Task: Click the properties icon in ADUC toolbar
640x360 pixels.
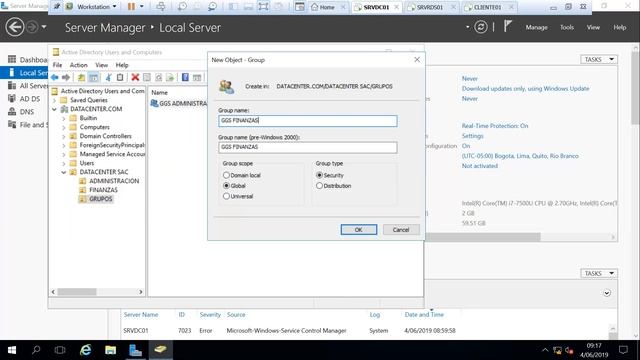Action: click(x=147, y=77)
